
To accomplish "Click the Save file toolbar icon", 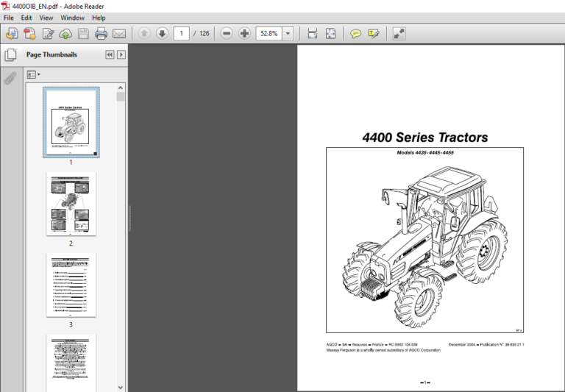I will click(83, 34).
